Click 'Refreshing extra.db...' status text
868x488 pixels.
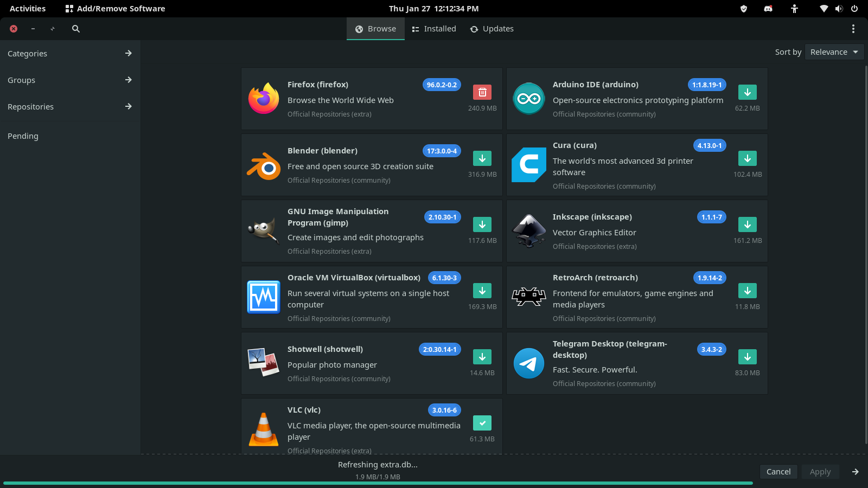pyautogui.click(x=378, y=465)
